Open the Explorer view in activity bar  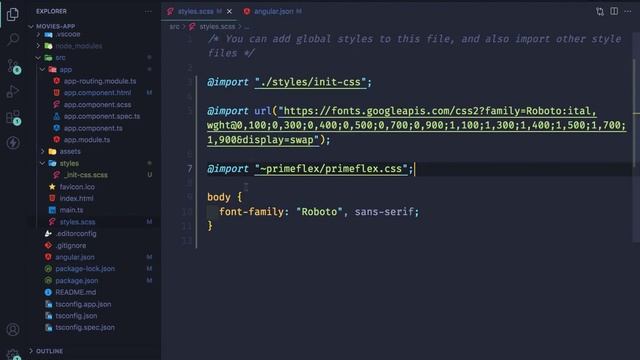tap(13, 14)
